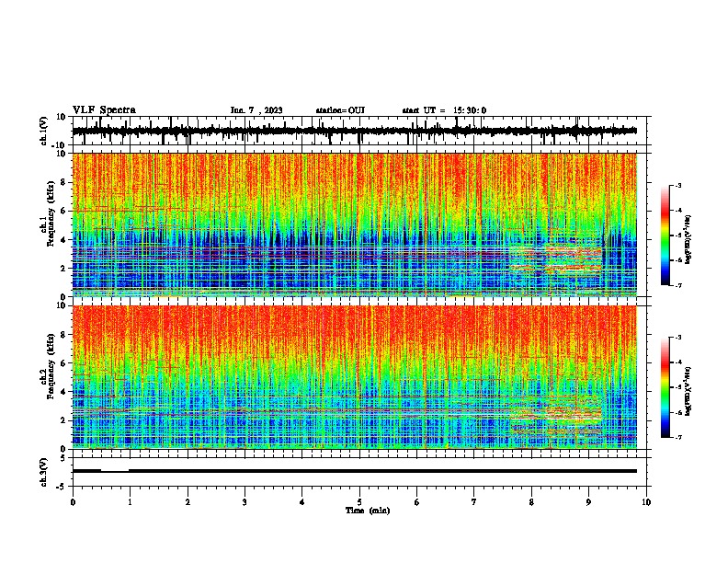Click the ch.3 black signal bar
The height and width of the screenshot is (563, 728).
tap(354, 471)
